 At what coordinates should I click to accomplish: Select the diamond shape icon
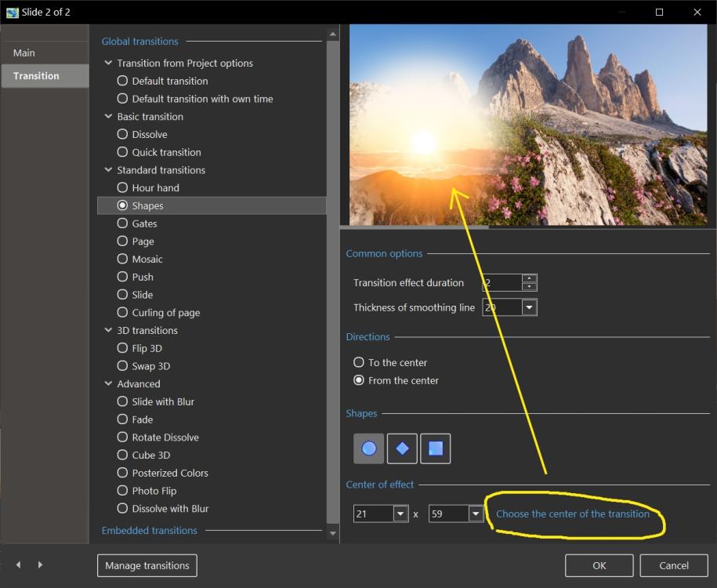pyautogui.click(x=402, y=448)
